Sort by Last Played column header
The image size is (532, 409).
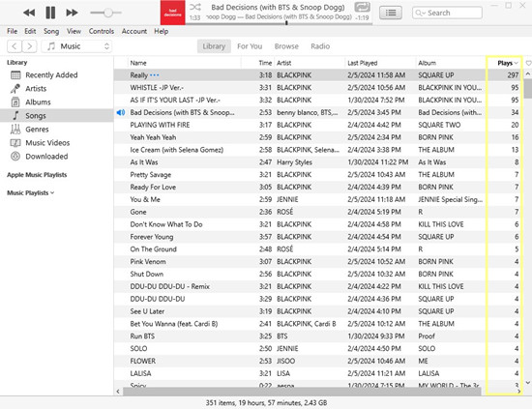point(363,63)
